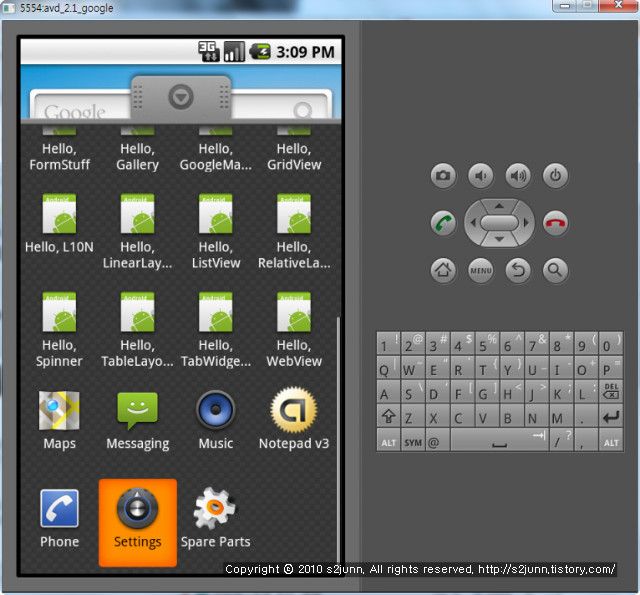The width and height of the screenshot is (640, 595).
Task: Close the app drawer handle
Action: coord(181,97)
